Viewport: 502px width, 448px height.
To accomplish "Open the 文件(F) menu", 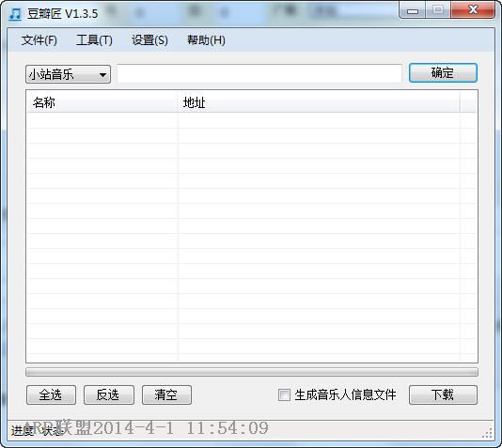I will tap(39, 40).
